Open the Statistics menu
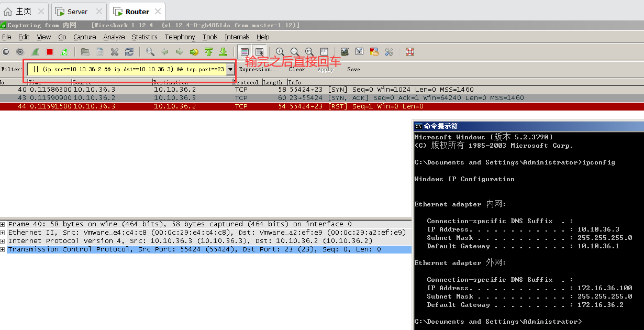The width and height of the screenshot is (644, 330). [x=145, y=37]
